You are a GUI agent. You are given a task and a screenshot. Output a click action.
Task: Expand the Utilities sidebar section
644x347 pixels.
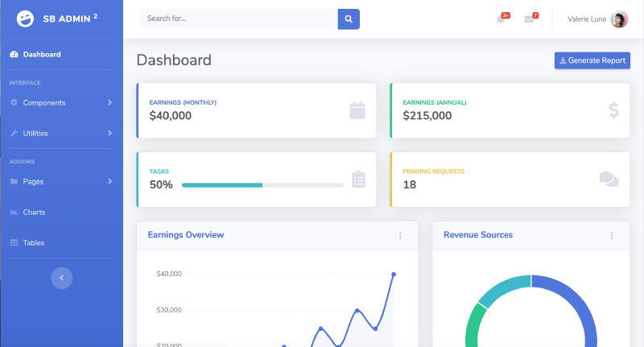pyautogui.click(x=61, y=134)
